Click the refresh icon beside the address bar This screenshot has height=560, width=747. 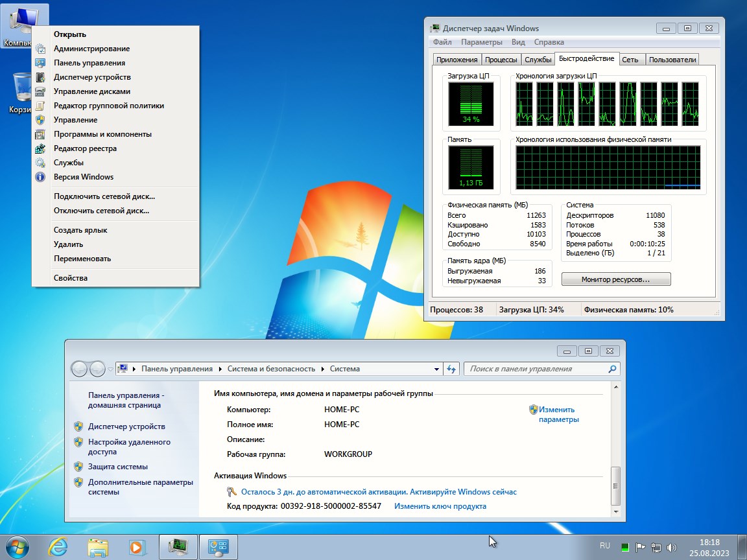click(x=451, y=369)
